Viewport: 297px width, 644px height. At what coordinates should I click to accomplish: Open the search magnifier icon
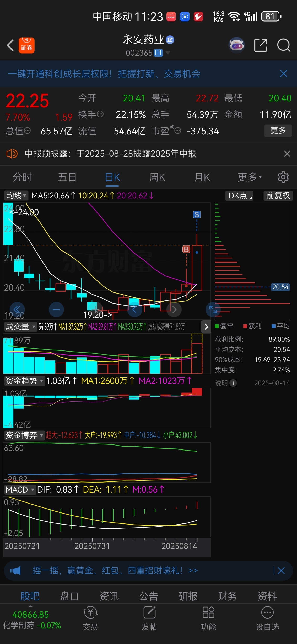pyautogui.click(x=284, y=45)
